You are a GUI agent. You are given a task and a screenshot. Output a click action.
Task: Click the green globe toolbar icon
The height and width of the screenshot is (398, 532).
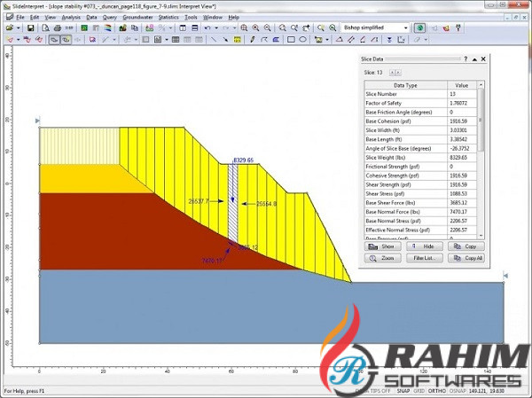click(x=419, y=28)
